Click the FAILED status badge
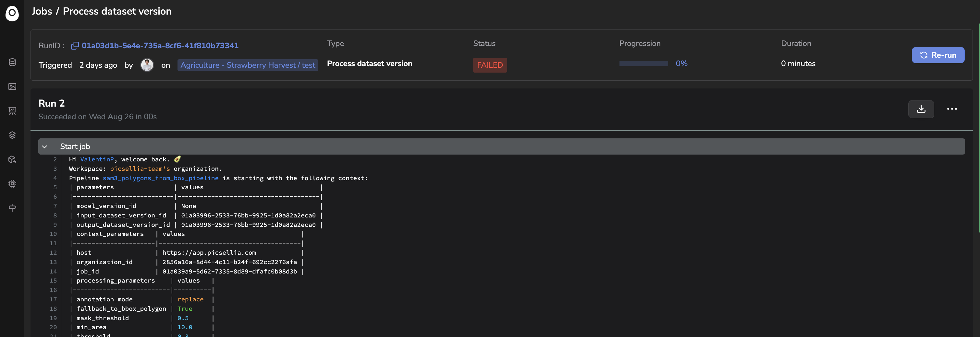Image resolution: width=980 pixels, height=337 pixels. click(490, 65)
